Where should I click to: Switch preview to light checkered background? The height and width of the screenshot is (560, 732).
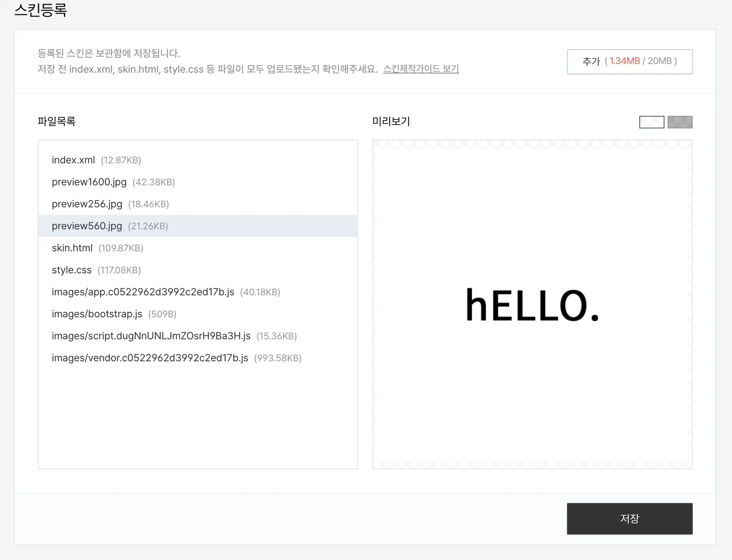coord(651,122)
